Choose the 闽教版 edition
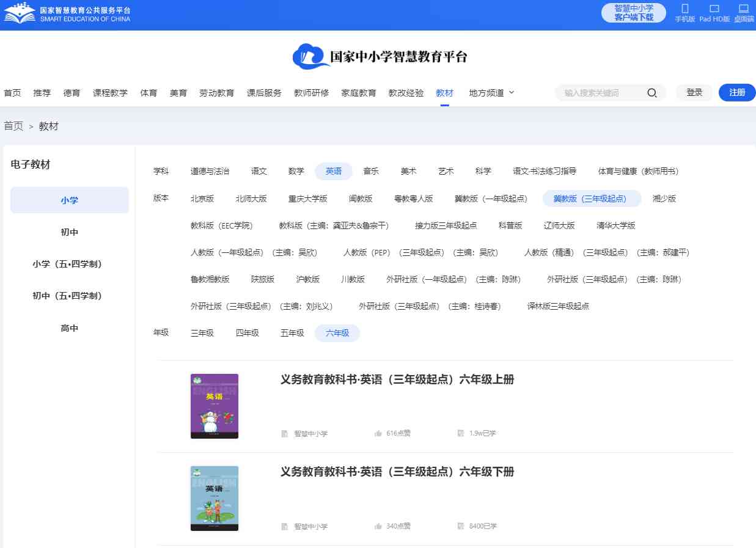The width and height of the screenshot is (756, 548). click(361, 199)
